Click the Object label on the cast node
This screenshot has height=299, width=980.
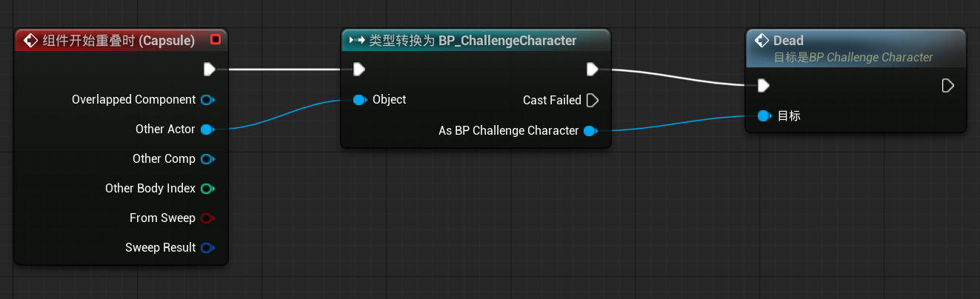(389, 99)
